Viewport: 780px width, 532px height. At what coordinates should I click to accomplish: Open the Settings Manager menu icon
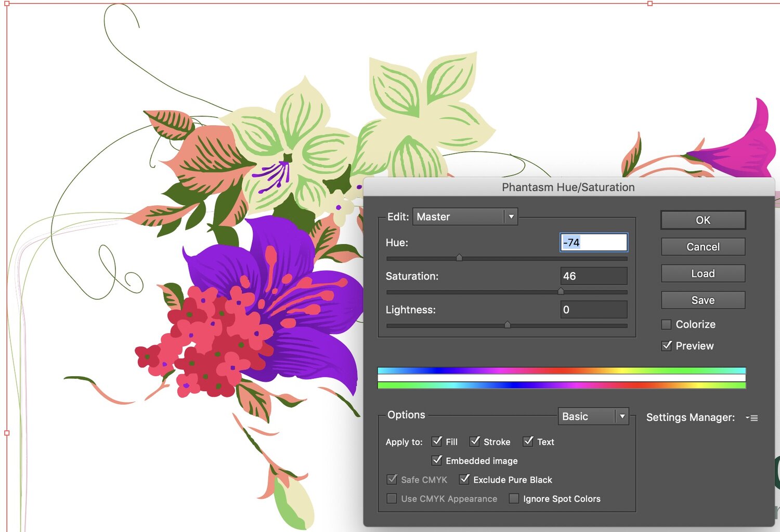[x=752, y=418]
